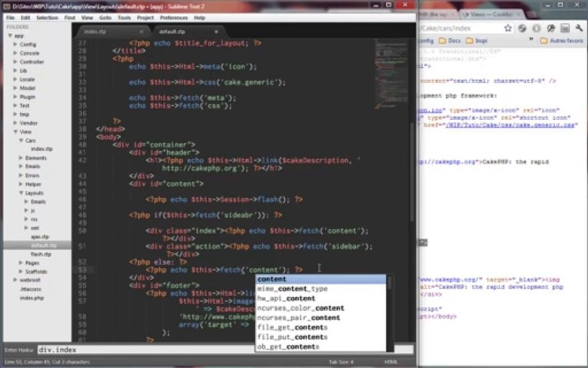
Task: Expand the Lib folder
Action: (x=15, y=70)
